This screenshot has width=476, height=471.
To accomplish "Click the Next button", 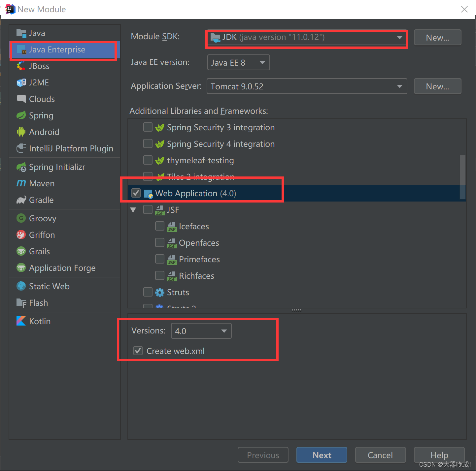I will (322, 455).
